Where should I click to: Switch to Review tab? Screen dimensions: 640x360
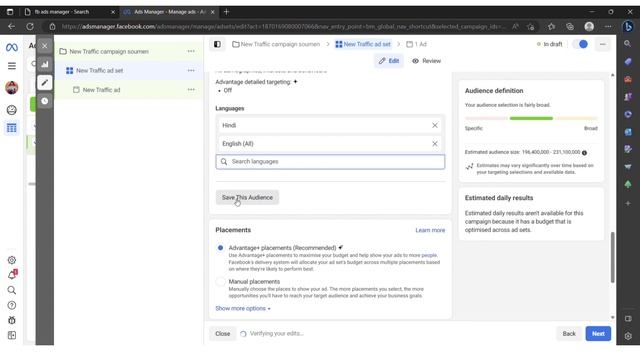[427, 61]
